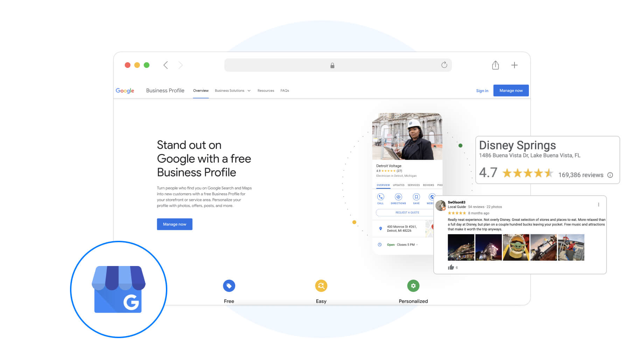
Task: Click the Save bookmark icon
Action: (x=416, y=197)
